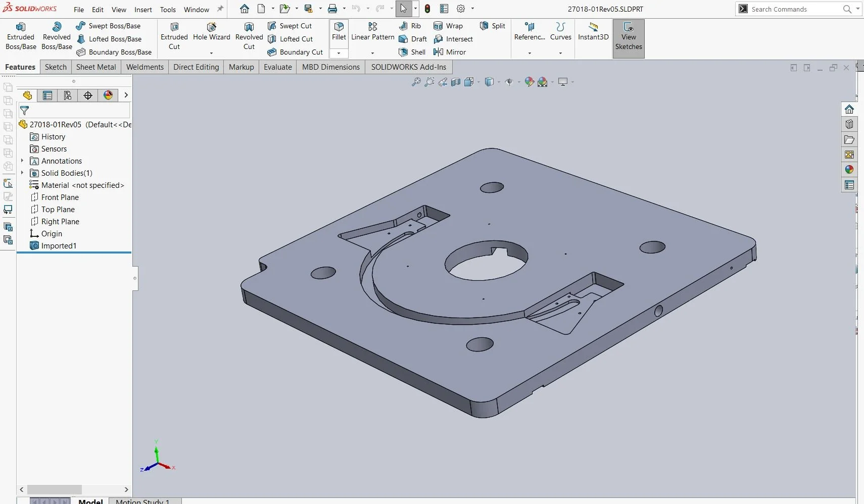Select the Fillet feature tool
The width and height of the screenshot is (864, 504).
(x=338, y=31)
